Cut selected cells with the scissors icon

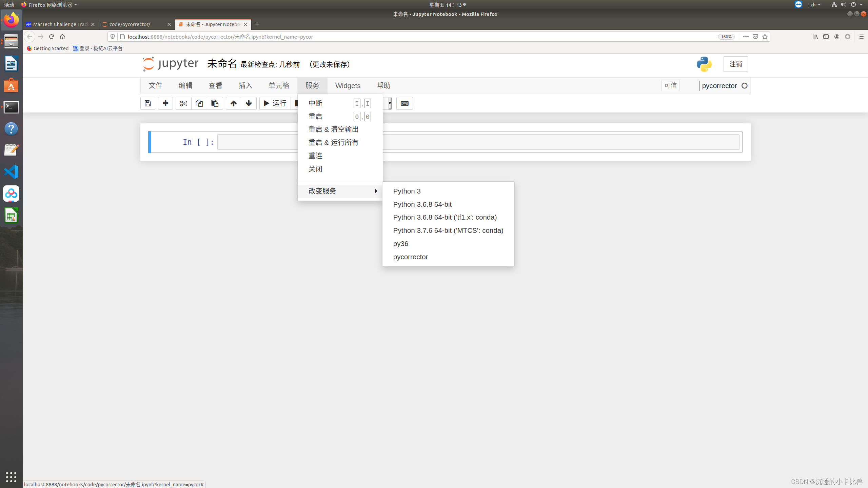183,103
